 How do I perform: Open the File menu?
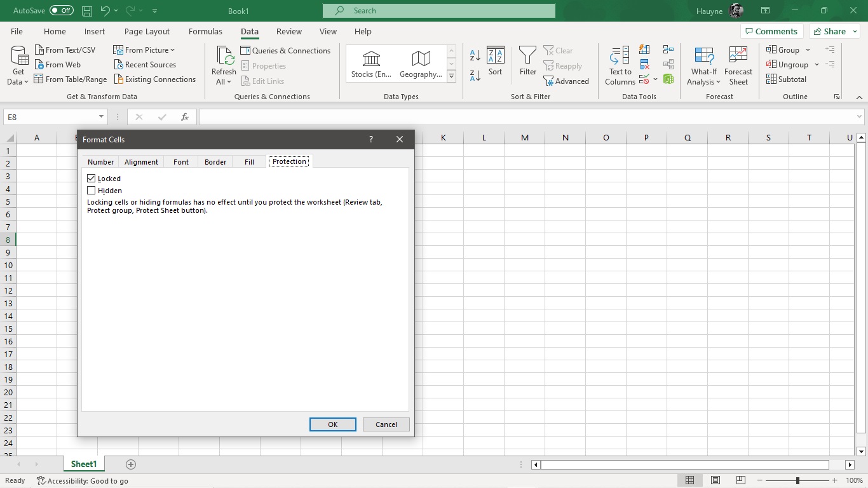click(17, 31)
